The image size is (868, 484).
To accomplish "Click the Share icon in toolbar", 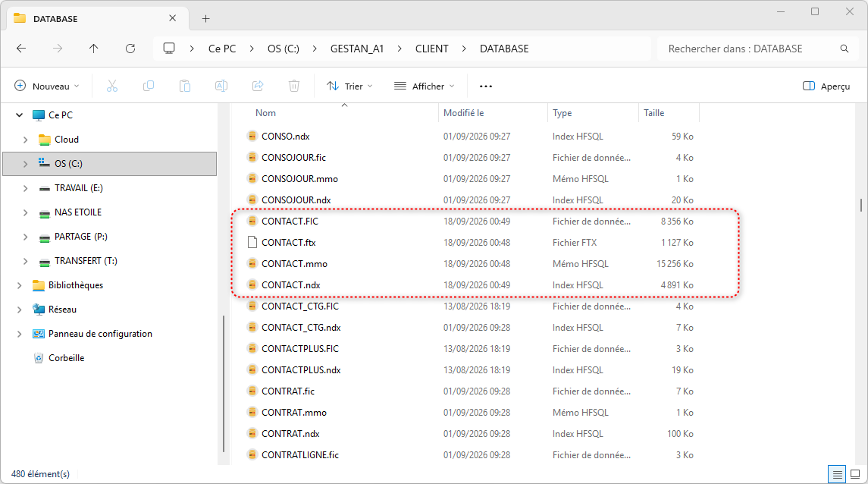I will click(x=258, y=86).
